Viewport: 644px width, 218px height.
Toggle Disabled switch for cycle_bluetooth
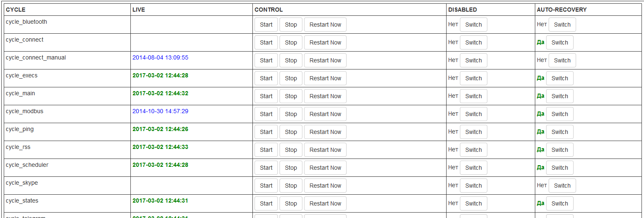[x=473, y=25]
